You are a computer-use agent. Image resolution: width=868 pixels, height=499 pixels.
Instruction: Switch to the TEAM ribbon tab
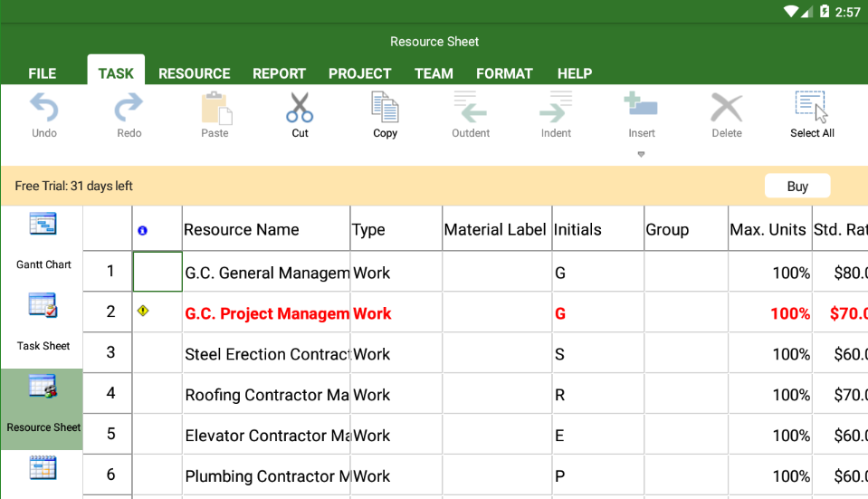[434, 73]
